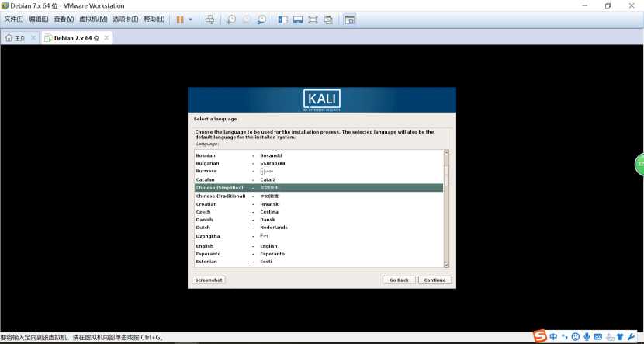The height and width of the screenshot is (344, 644).
Task: Select Danish language row
Action: (319, 220)
